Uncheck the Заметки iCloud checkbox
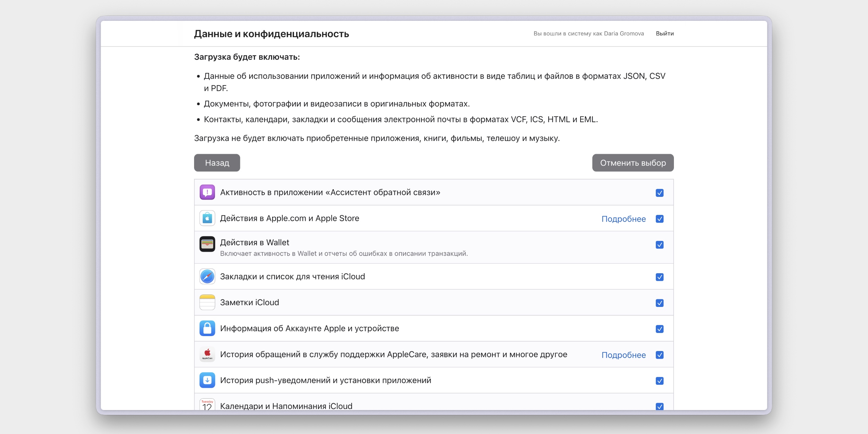Screen dimensions: 868x434 (x=660, y=303)
